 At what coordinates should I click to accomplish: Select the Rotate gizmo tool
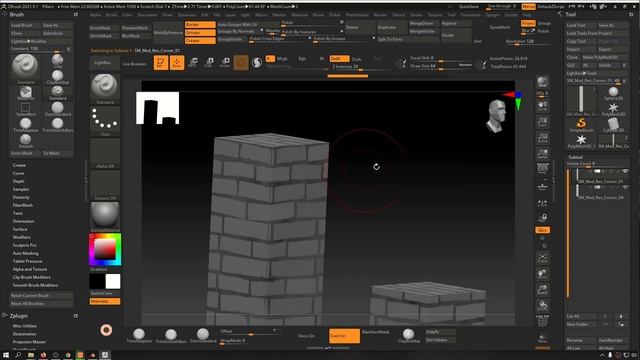point(225,62)
